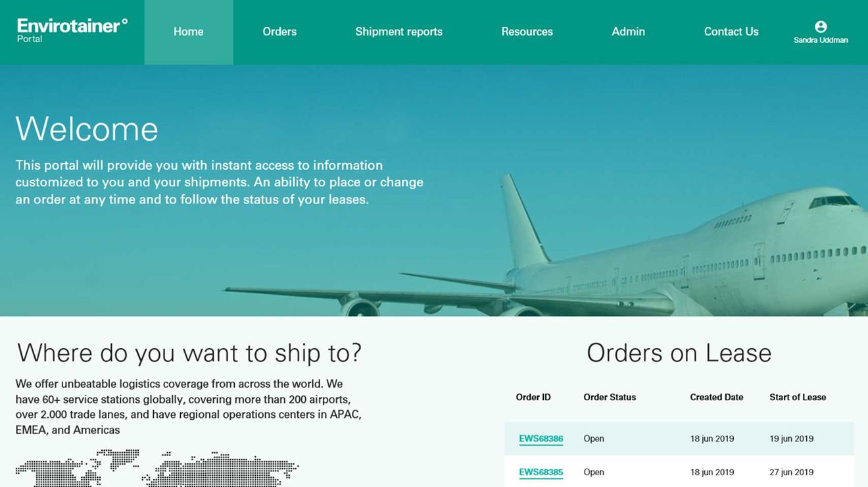
Task: Click the Created Date column header
Action: 717,397
